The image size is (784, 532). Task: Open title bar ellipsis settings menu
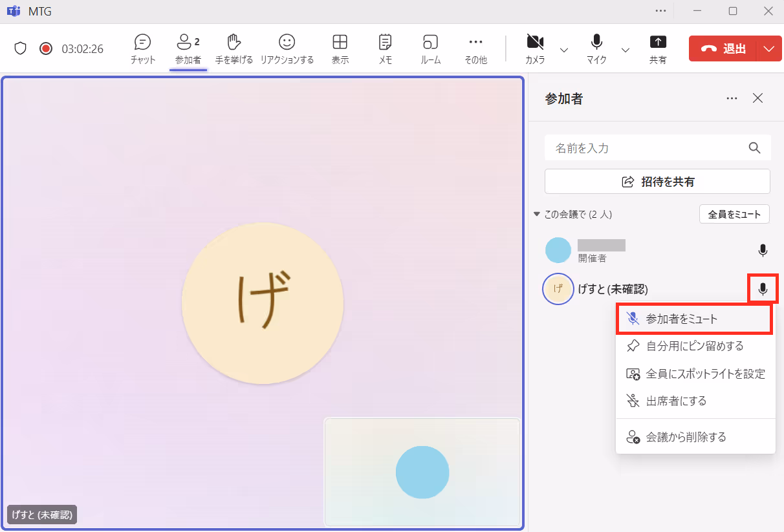[660, 11]
